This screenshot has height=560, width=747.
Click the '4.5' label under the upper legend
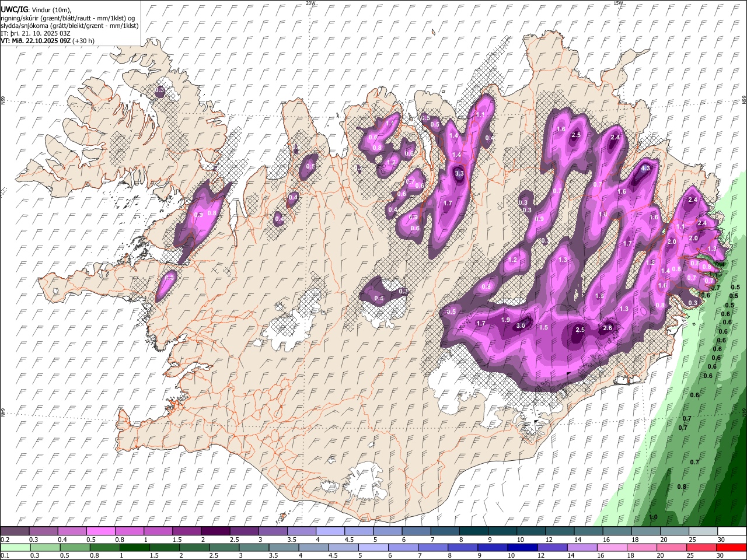click(x=349, y=540)
